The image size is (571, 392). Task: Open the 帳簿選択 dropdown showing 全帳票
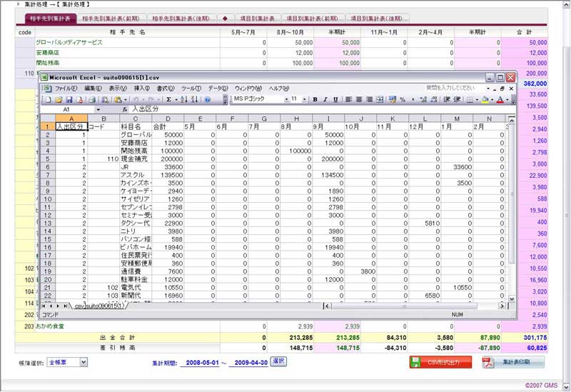pyautogui.click(x=83, y=362)
